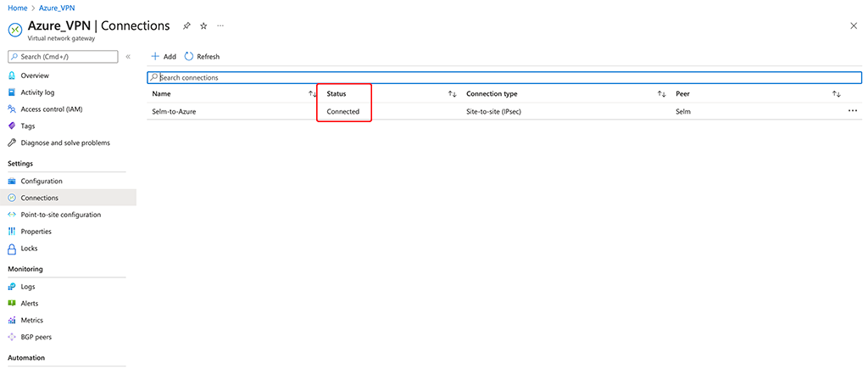Open the BGP peers icon
This screenshot has height=369, width=868.
(12, 337)
